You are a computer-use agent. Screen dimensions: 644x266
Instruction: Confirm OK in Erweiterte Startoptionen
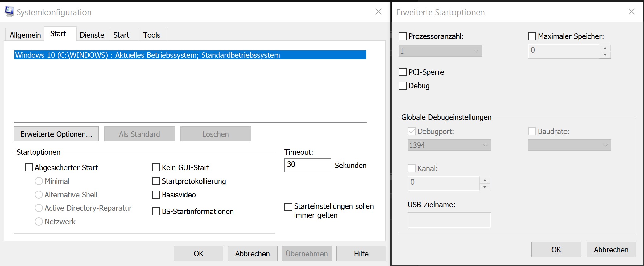(x=556, y=250)
